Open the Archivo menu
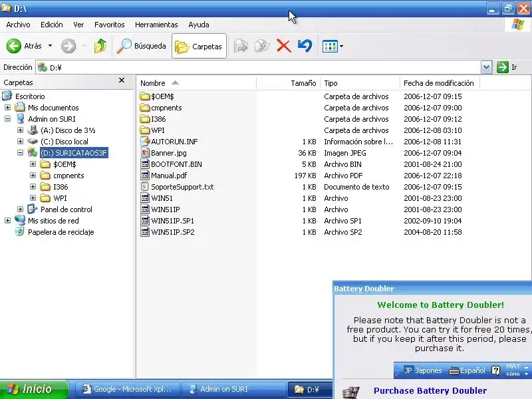This screenshot has width=532, height=399. click(19, 25)
